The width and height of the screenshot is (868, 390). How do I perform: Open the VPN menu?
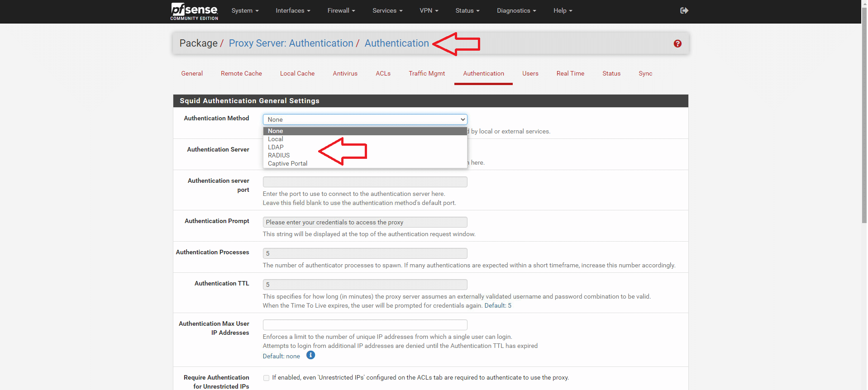tap(429, 10)
